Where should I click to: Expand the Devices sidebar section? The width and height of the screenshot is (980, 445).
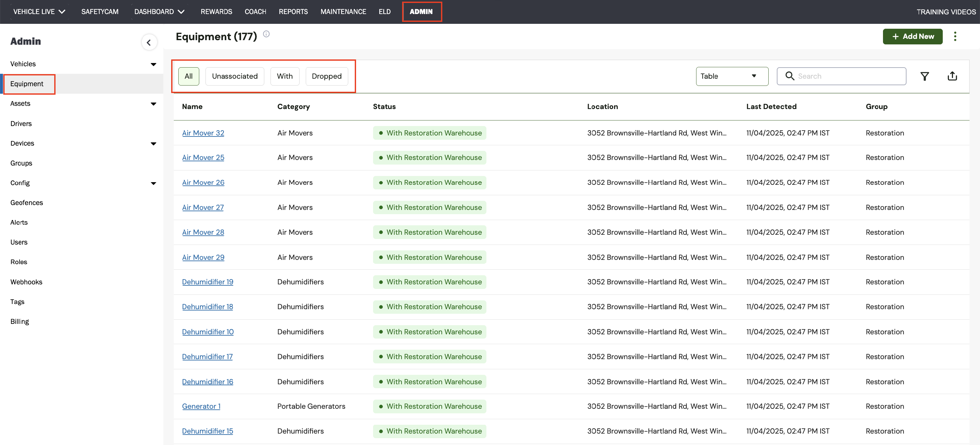(153, 144)
